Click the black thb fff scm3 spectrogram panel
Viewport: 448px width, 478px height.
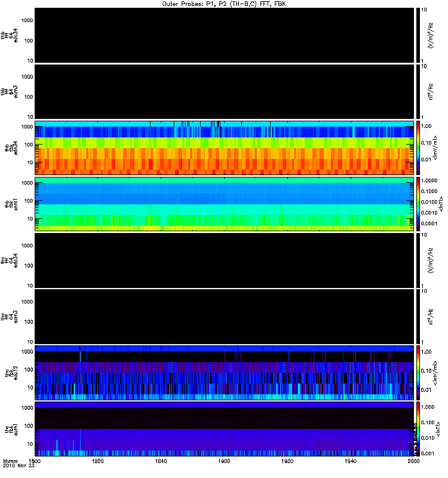[224, 92]
